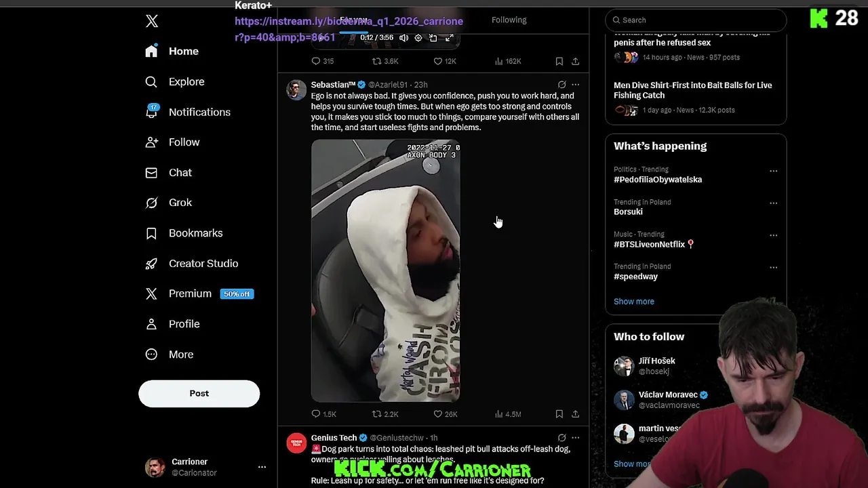This screenshot has width=868, height=488.
Task: Click the Search input field
Action: tap(696, 20)
